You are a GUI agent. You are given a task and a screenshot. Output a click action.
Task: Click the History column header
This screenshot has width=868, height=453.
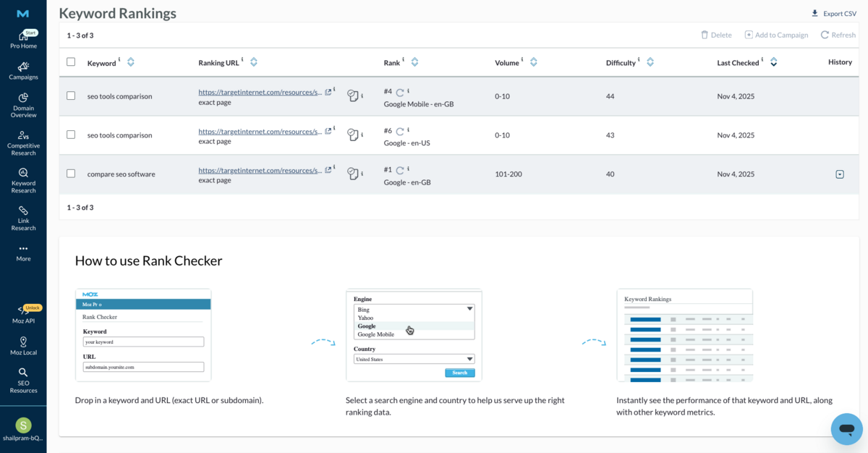840,62
